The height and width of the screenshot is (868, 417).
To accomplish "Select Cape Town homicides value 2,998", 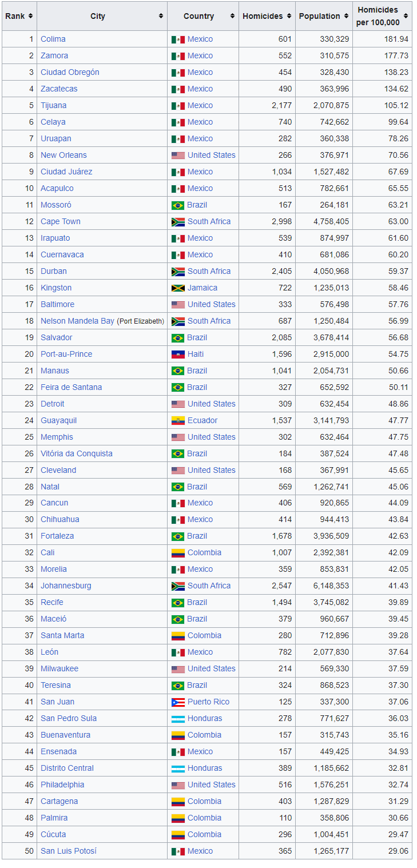I will pyautogui.click(x=281, y=221).
